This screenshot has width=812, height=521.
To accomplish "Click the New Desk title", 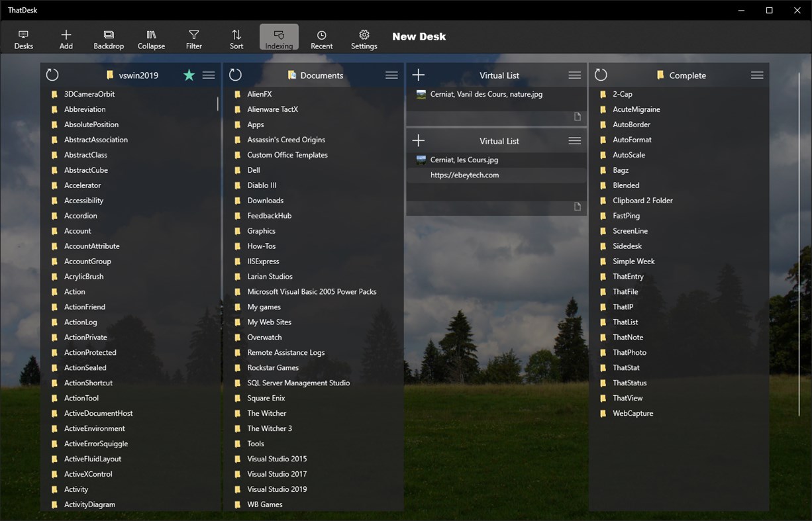I will click(419, 36).
